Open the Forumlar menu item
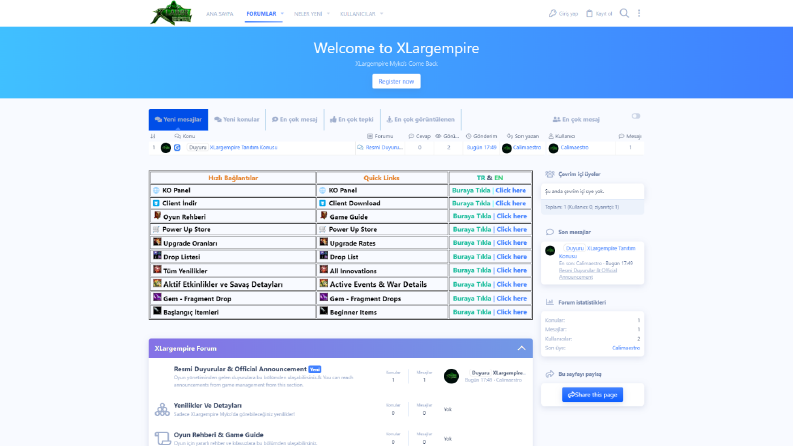 pyautogui.click(x=261, y=14)
